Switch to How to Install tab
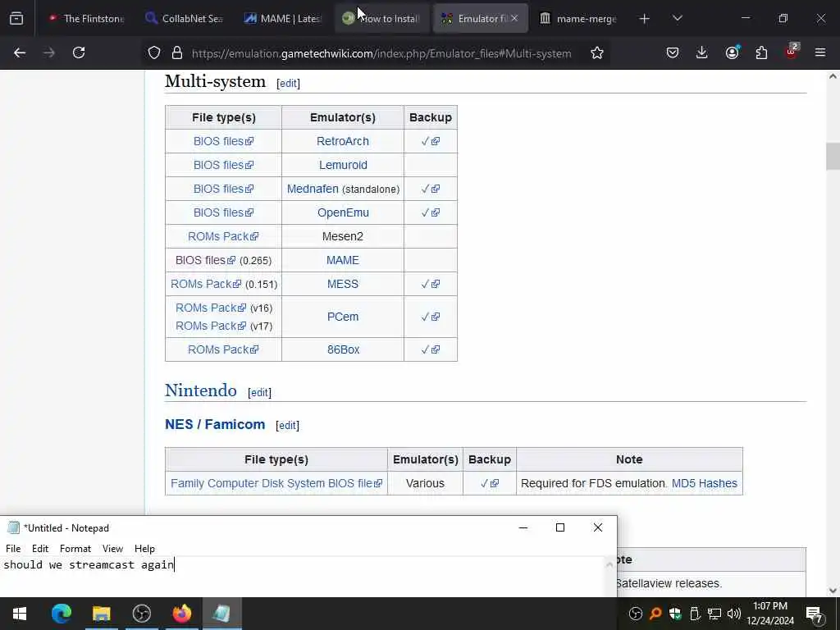The image size is (840, 630). coord(381,19)
